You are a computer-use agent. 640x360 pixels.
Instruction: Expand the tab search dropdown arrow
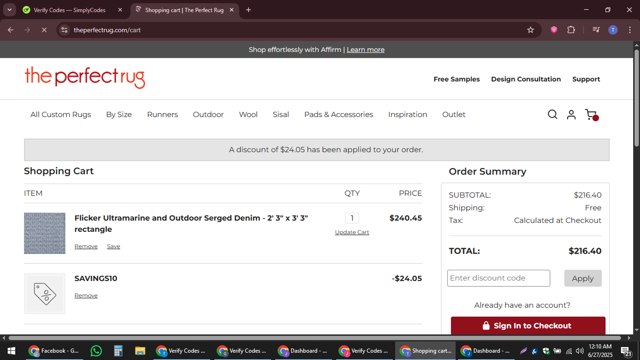click(x=9, y=10)
